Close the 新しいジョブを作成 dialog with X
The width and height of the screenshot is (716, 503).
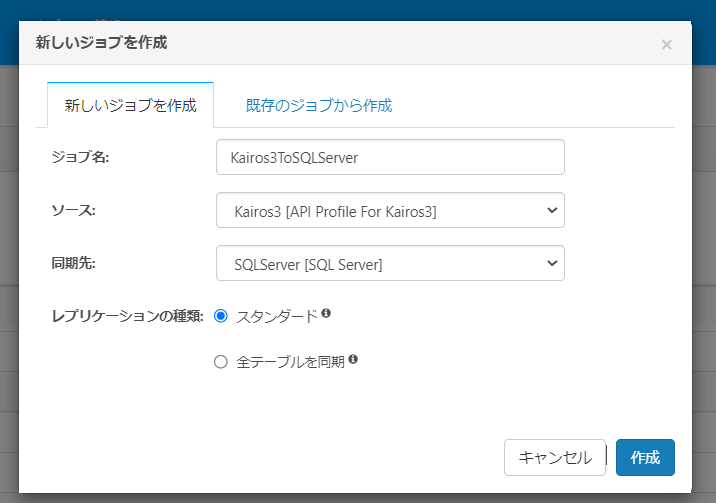666,44
